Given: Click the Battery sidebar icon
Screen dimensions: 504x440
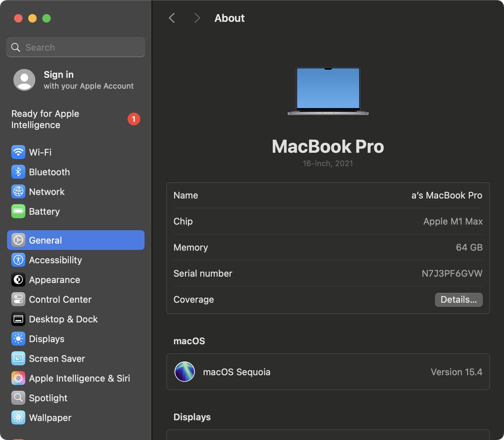Looking at the screenshot, I should pyautogui.click(x=18, y=211).
